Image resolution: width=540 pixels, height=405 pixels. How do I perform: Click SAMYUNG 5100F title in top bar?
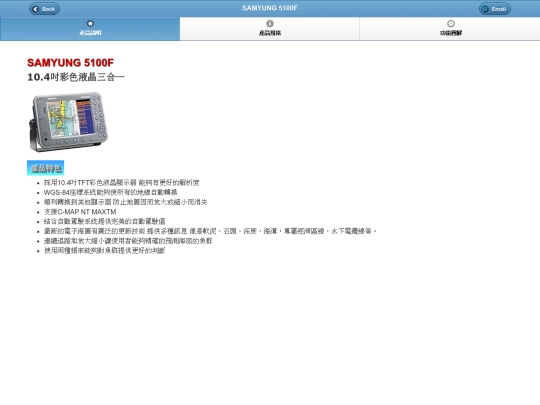(270, 8)
